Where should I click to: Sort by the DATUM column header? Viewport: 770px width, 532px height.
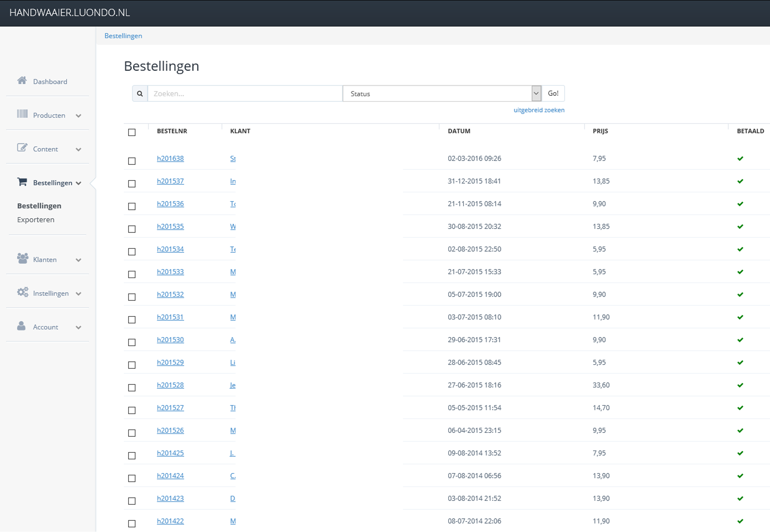click(459, 131)
